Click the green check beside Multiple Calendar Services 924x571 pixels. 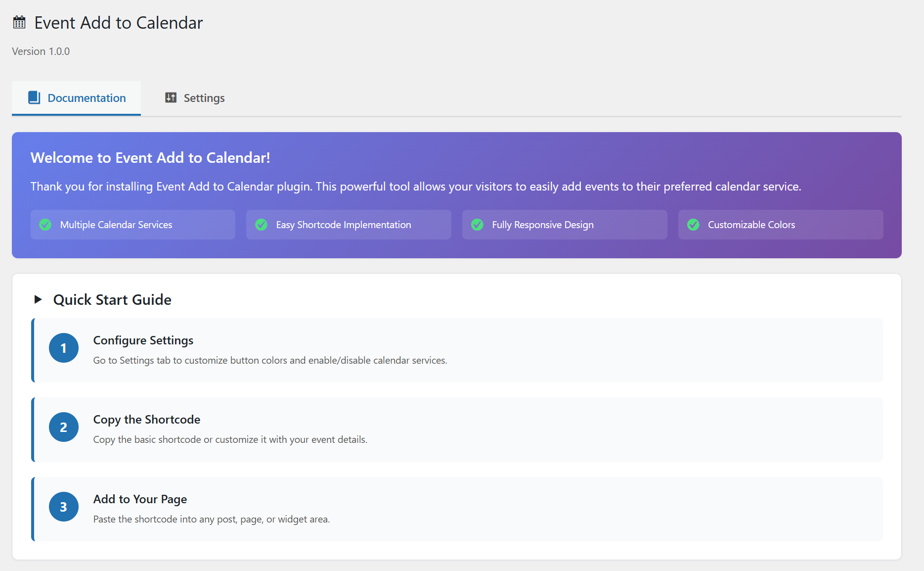pyautogui.click(x=45, y=225)
